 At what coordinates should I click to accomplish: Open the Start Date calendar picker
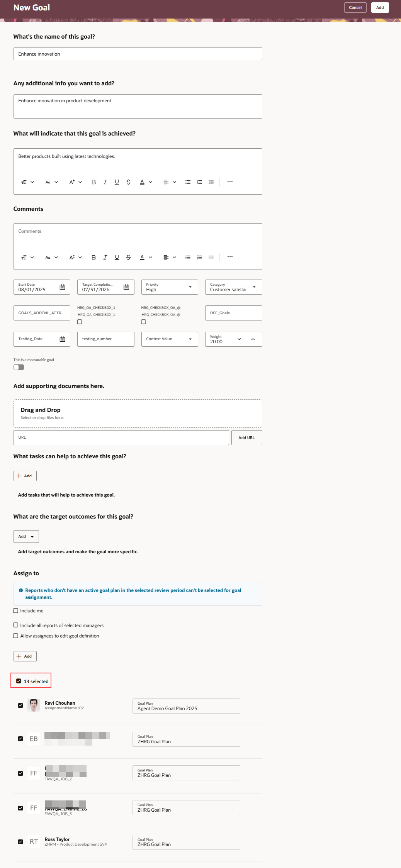click(63, 287)
